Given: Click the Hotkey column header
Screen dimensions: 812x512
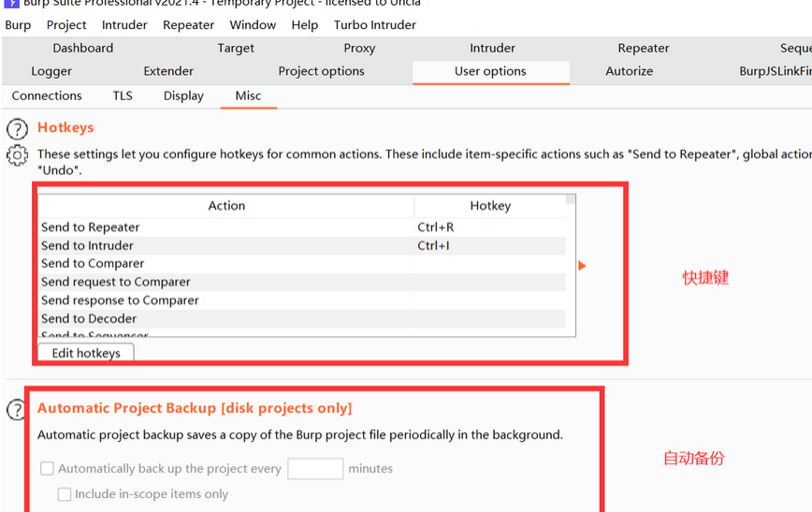Looking at the screenshot, I should pos(490,206).
